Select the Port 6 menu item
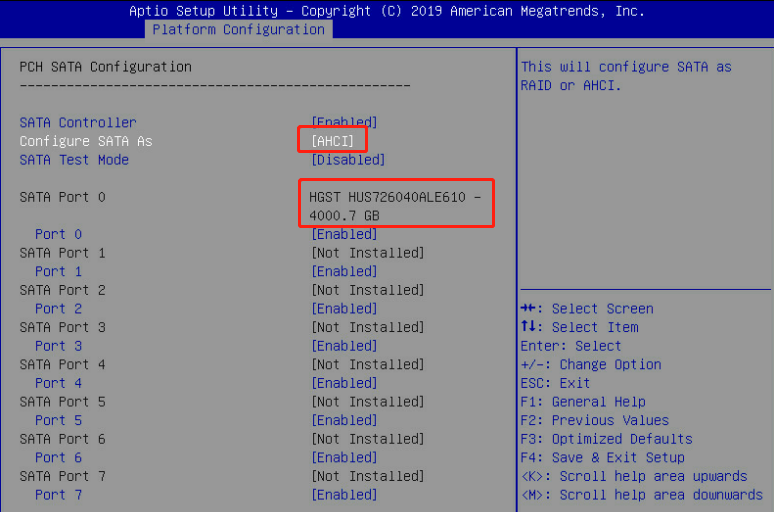Image resolution: width=774 pixels, height=512 pixels. tap(58, 458)
